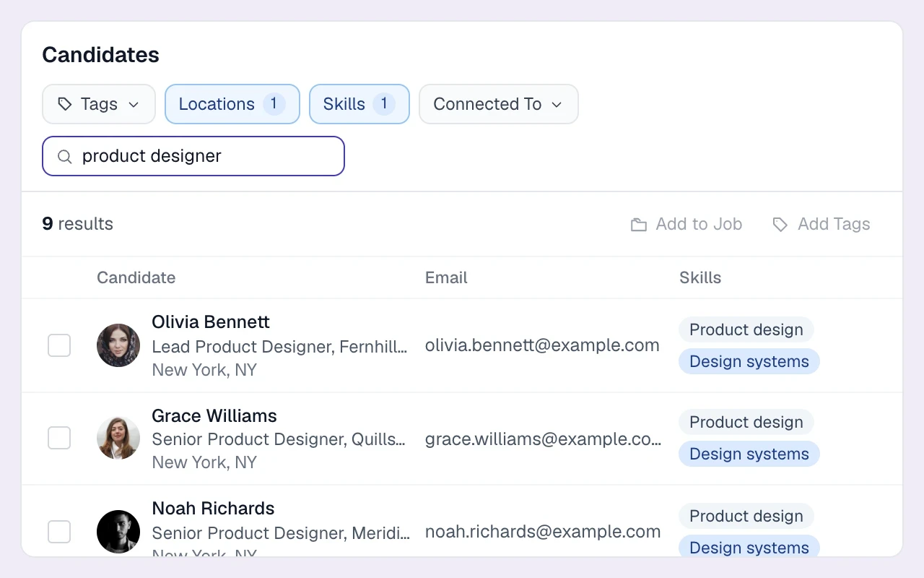Click the magnifier icon in search box
Screen dimensions: 924x578
pos(65,157)
